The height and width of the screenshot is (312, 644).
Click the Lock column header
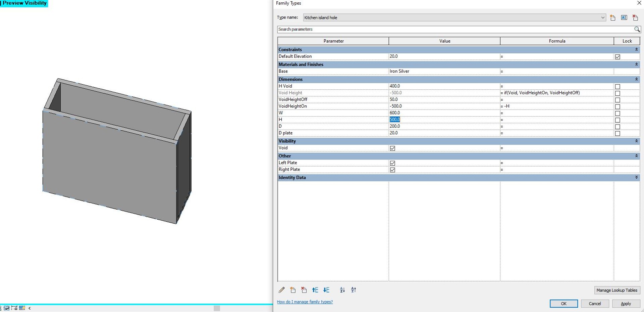click(x=627, y=41)
